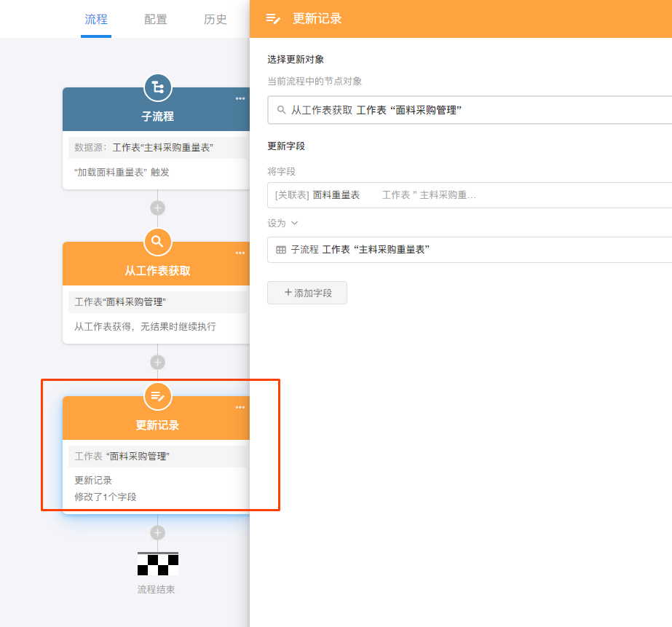Click “加载面料重量表” 触发 text
Screen dimensions: 672x627
click(122, 173)
